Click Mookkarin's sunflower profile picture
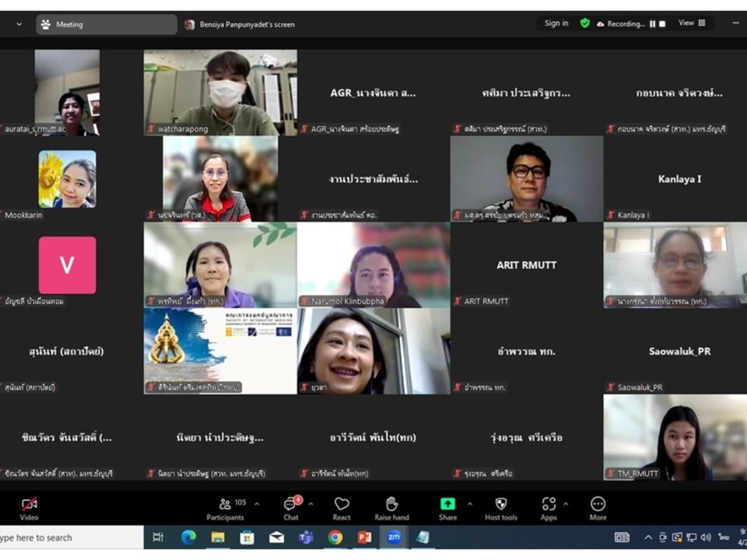The image size is (747, 560). pyautogui.click(x=67, y=179)
